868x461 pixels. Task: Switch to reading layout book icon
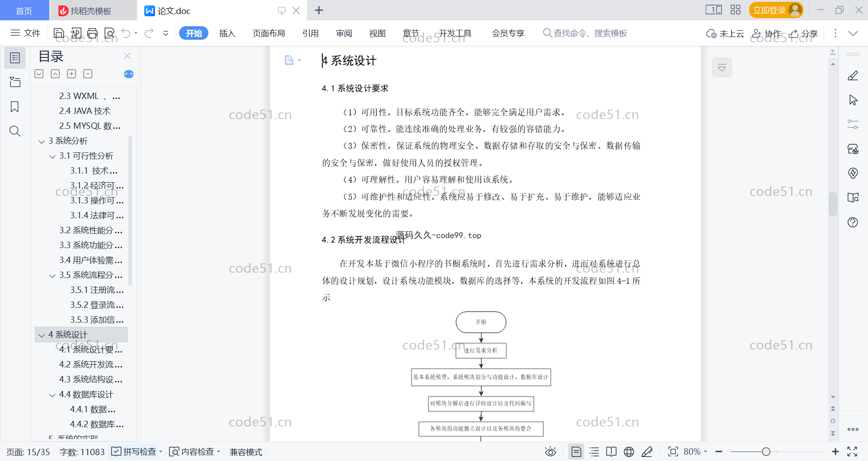611,452
